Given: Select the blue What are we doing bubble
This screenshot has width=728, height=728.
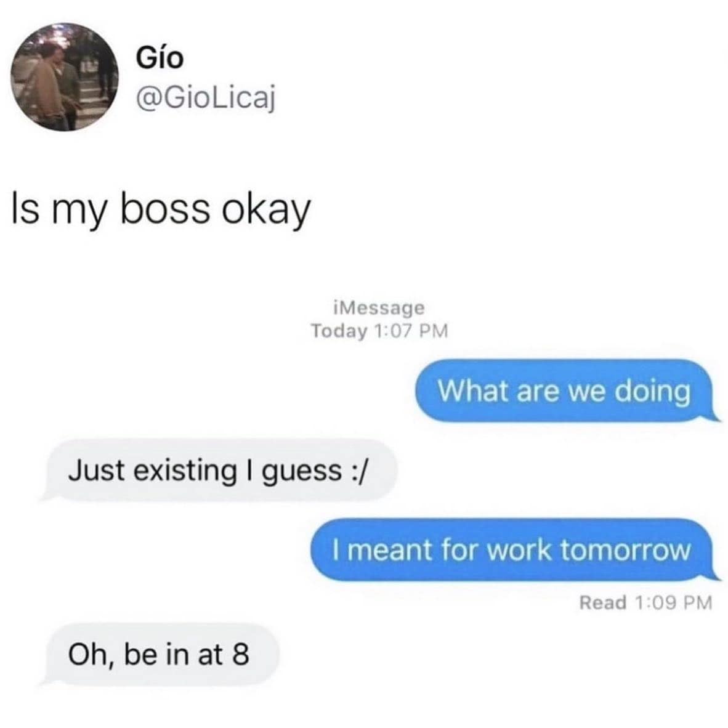Looking at the screenshot, I should click(565, 391).
